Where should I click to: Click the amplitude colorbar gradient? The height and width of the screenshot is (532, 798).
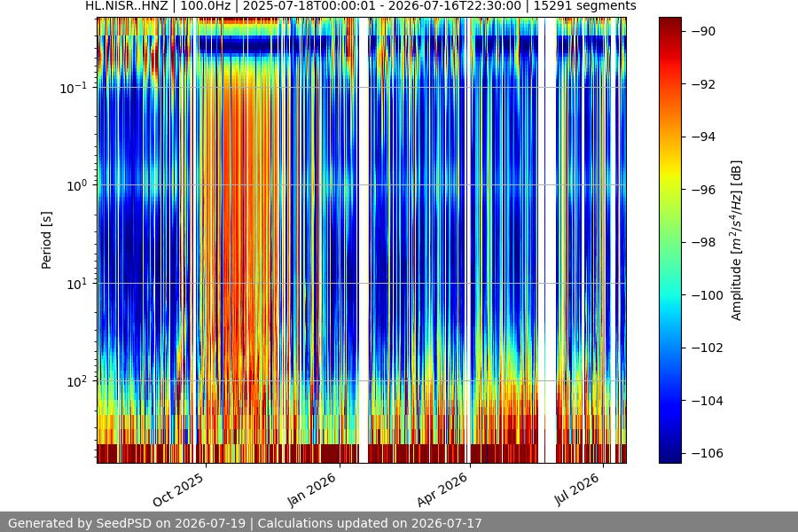pos(669,240)
